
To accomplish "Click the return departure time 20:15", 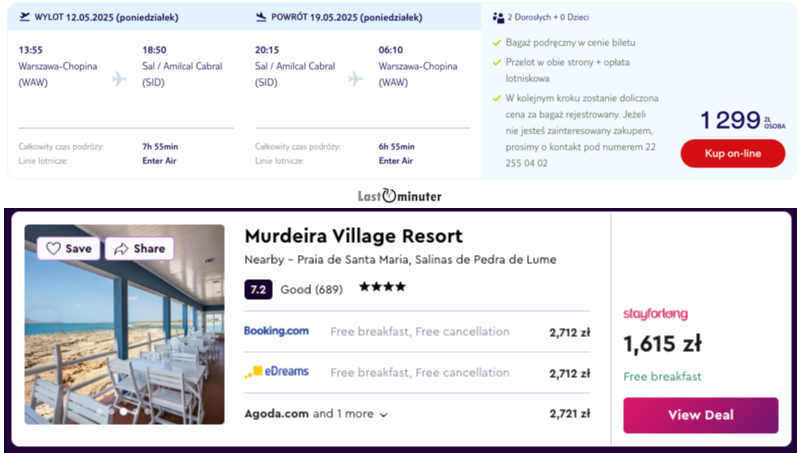I will click(x=267, y=50).
